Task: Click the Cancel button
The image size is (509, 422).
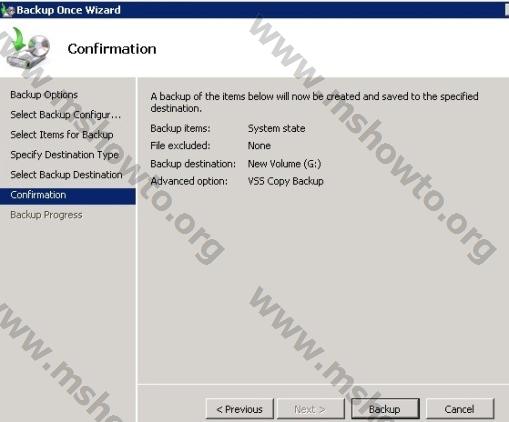Action: (x=459, y=409)
